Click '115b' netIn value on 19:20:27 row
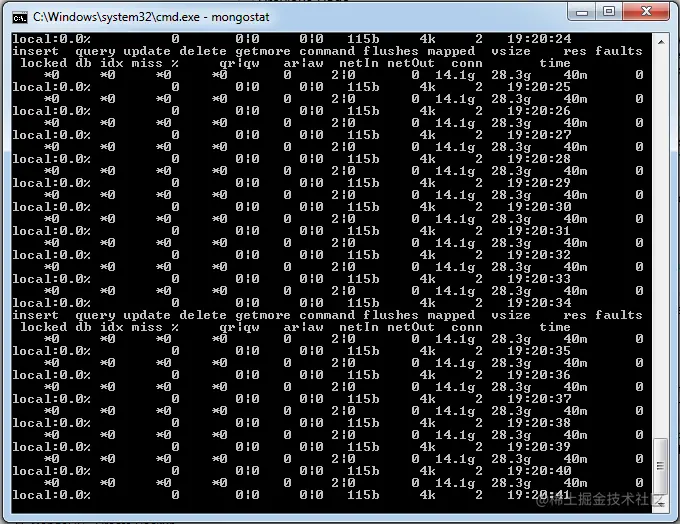680x524 pixels. click(x=363, y=135)
